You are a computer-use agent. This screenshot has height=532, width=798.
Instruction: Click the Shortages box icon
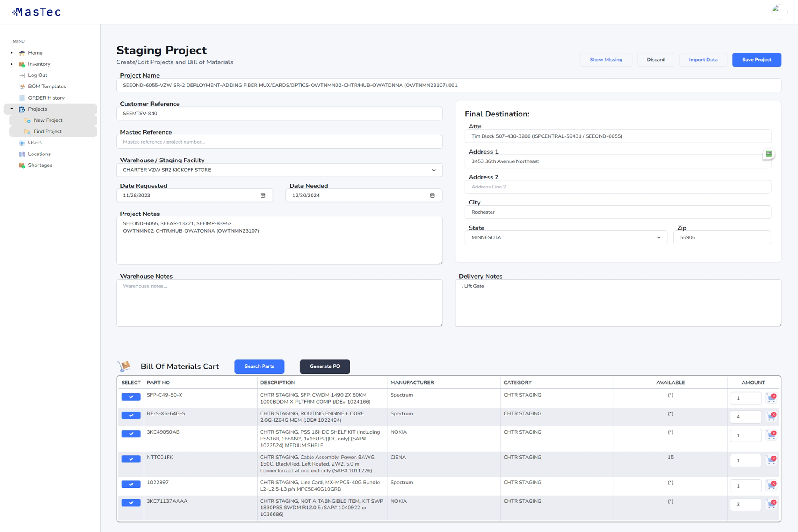[22, 165]
